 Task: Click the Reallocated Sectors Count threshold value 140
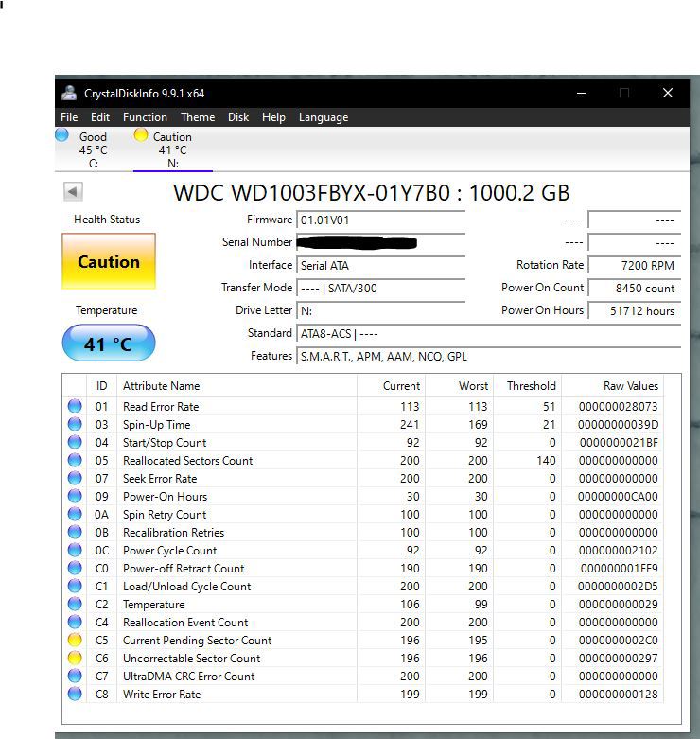[546, 460]
